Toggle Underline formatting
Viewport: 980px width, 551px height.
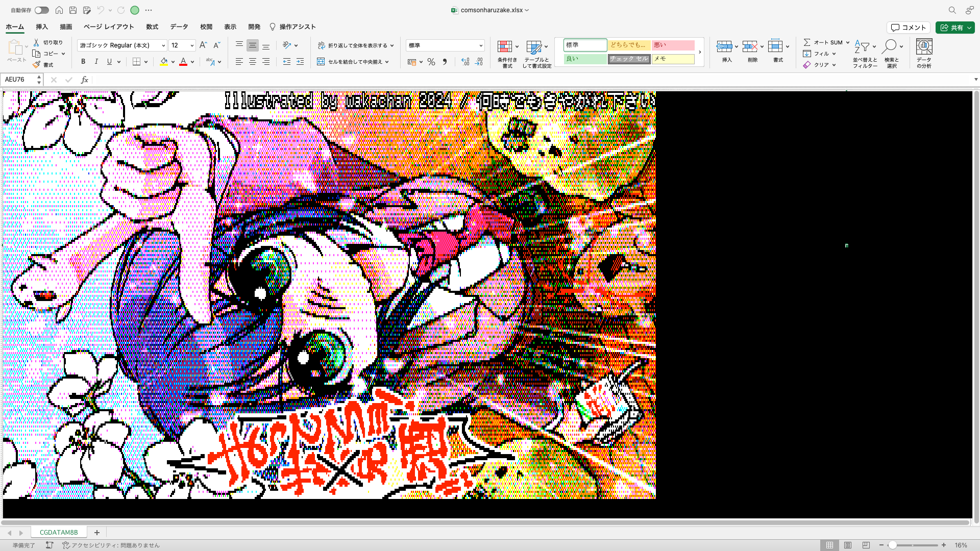[109, 62]
